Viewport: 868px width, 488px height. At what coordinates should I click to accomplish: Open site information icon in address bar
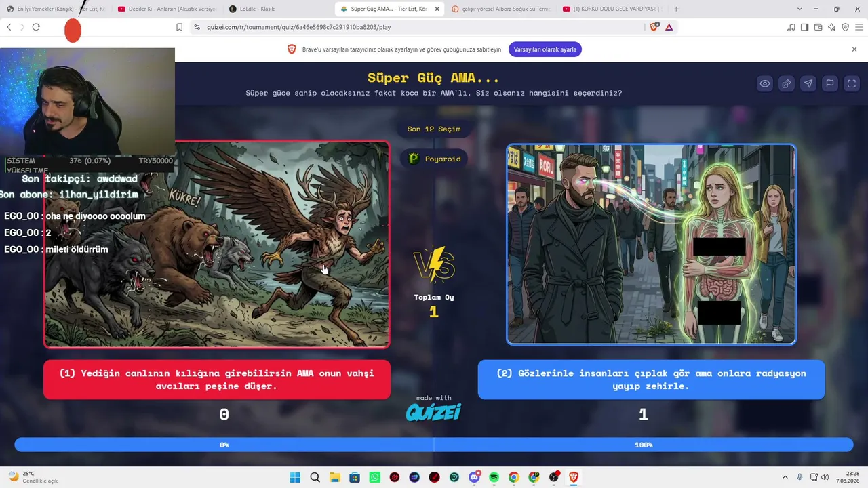coord(197,27)
